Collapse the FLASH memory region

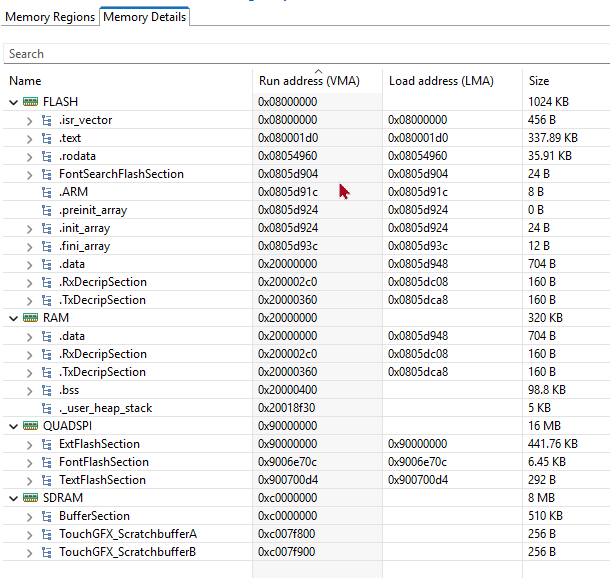pos(13,102)
